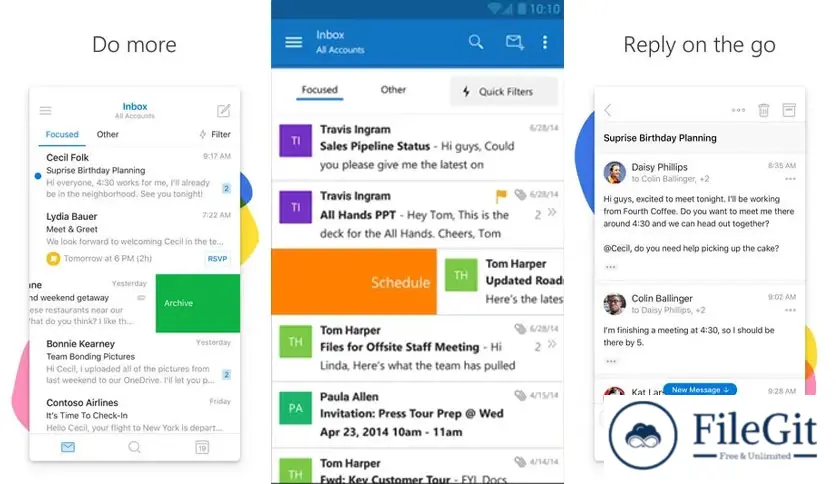The height and width of the screenshot is (484, 836).
Task: Tap calendar event icon under Lydia Bauer email
Action: point(53,259)
